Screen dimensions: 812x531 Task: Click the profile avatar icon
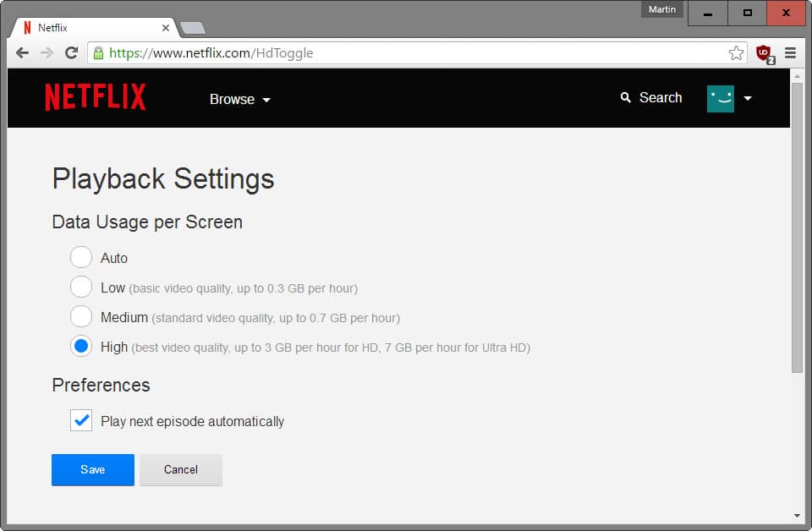pyautogui.click(x=720, y=98)
